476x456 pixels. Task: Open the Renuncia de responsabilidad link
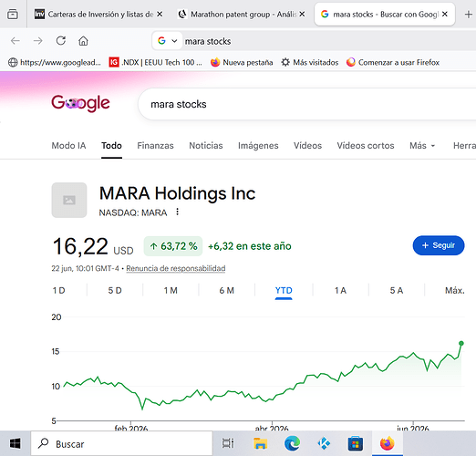coord(176,268)
